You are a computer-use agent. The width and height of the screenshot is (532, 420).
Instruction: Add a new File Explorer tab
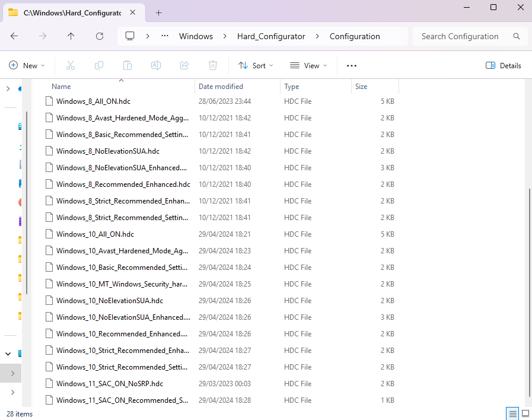coord(158,12)
